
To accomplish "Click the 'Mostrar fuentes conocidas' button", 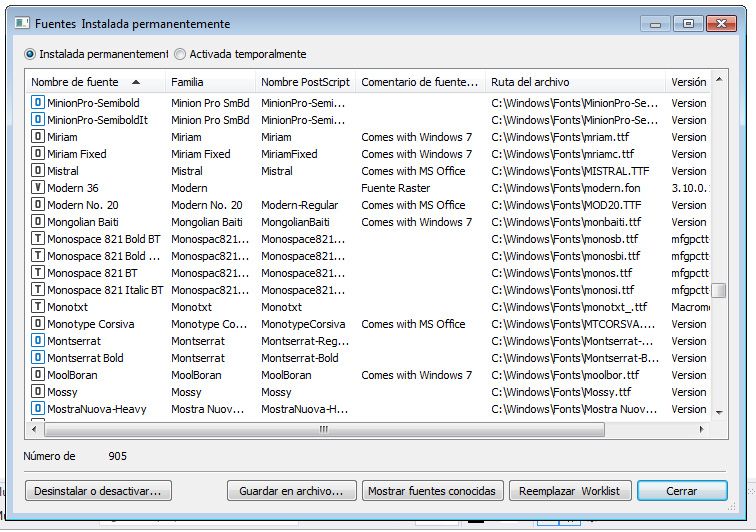I will point(432,491).
